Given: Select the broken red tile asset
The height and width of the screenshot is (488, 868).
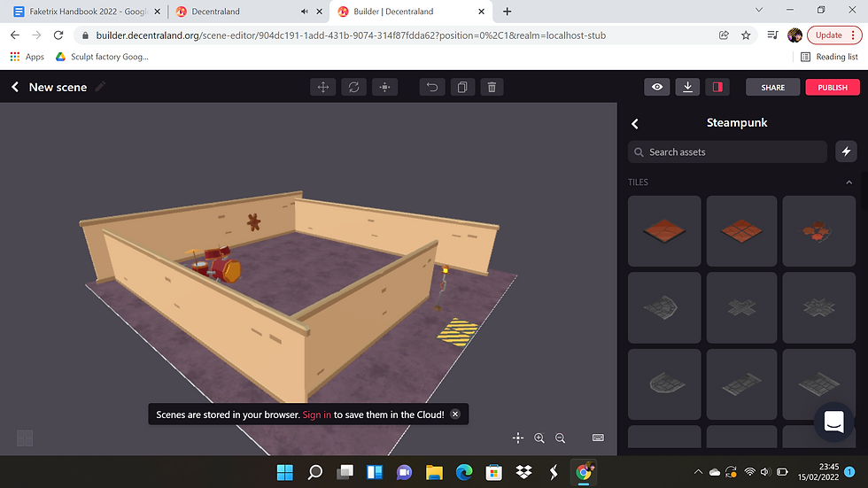Looking at the screenshot, I should [818, 231].
